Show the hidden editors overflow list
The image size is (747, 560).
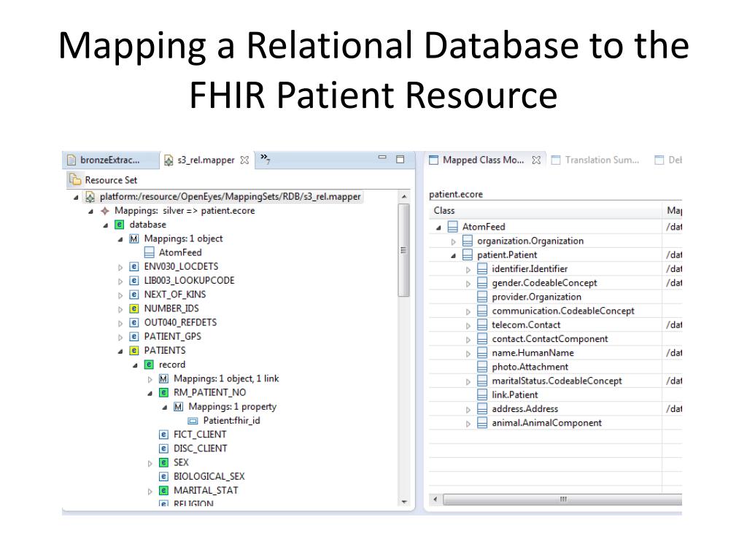[x=266, y=159]
